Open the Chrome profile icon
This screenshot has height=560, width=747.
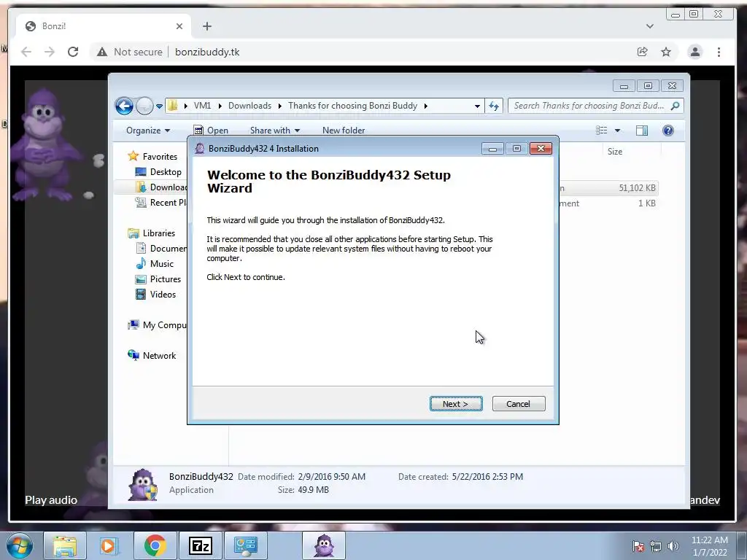[x=695, y=52]
